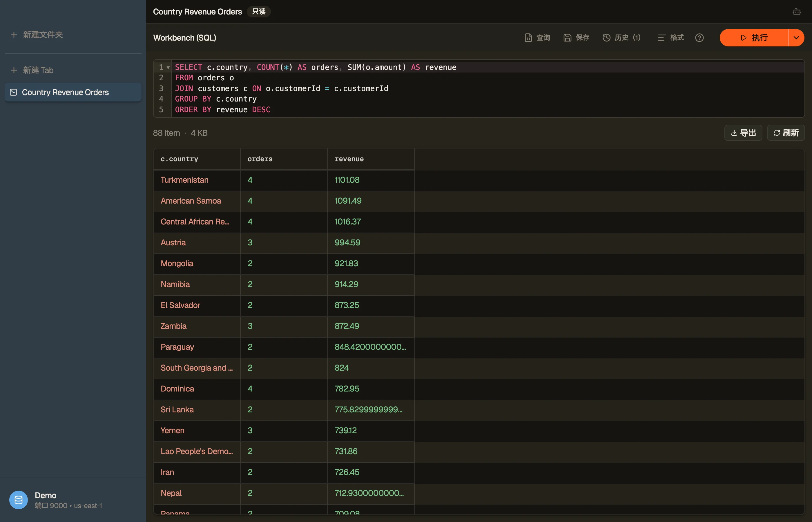Click the orders value 3 in Austria row

pyautogui.click(x=250, y=243)
